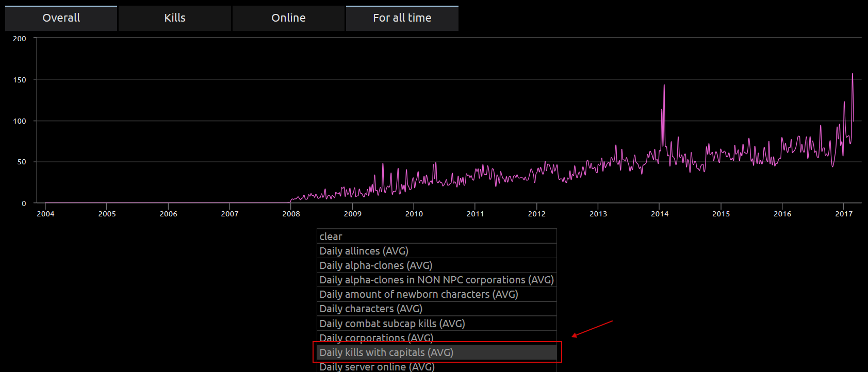The width and height of the screenshot is (868, 372).
Task: Click the 2015 year label on the axis
Action: [x=721, y=214]
